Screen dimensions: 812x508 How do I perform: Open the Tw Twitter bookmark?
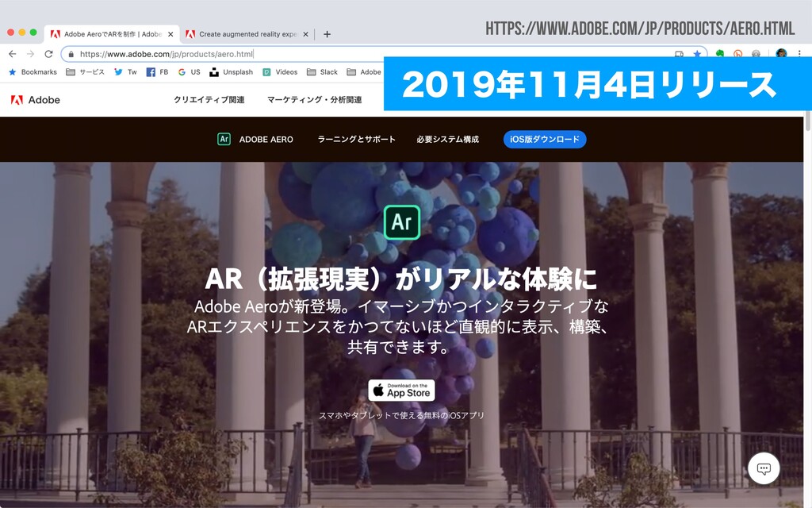pyautogui.click(x=126, y=72)
